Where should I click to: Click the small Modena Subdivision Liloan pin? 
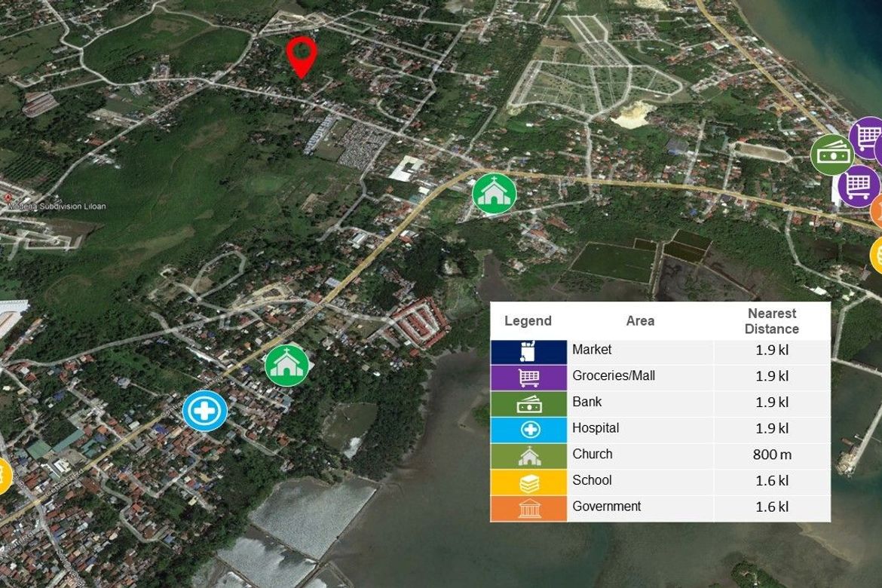(x=8, y=198)
